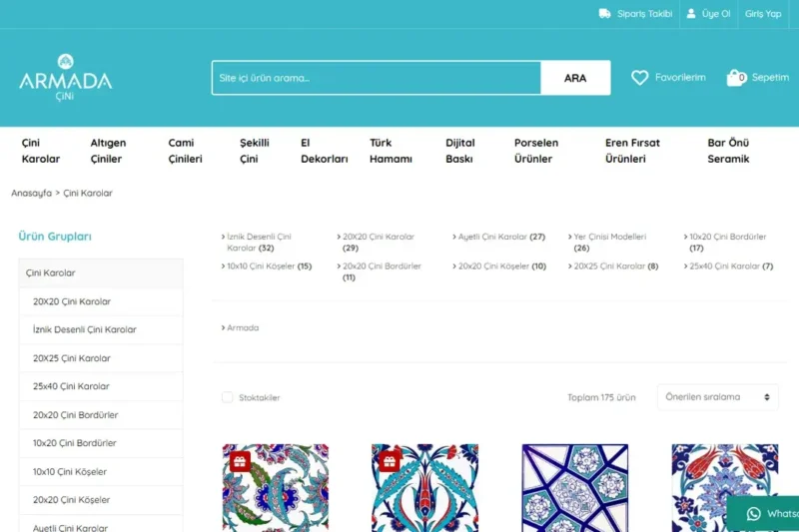Click the WhatsApp chat icon

754,514
